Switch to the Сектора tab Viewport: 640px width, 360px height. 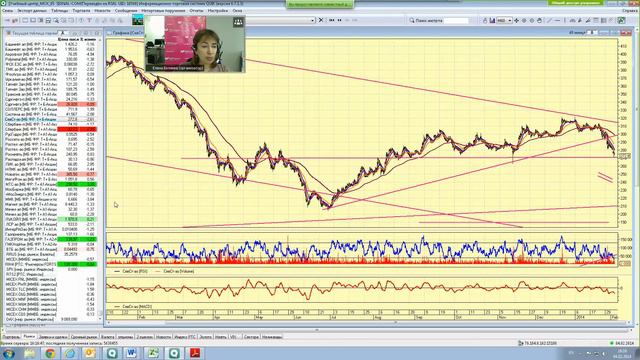coord(251,337)
